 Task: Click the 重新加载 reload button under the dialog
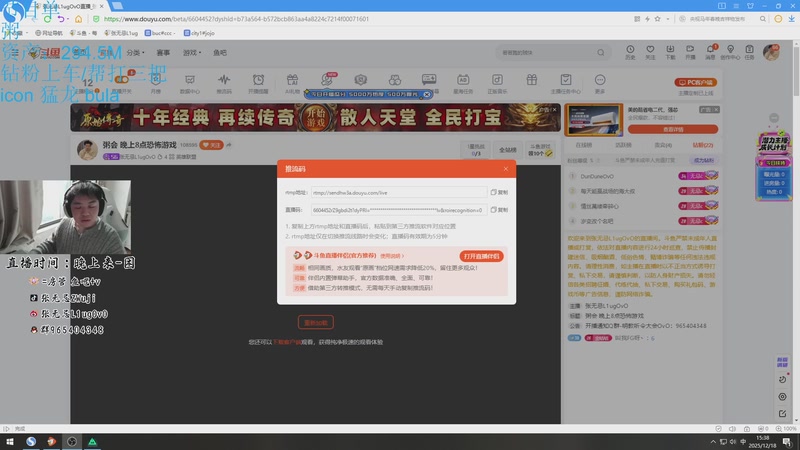click(x=316, y=322)
